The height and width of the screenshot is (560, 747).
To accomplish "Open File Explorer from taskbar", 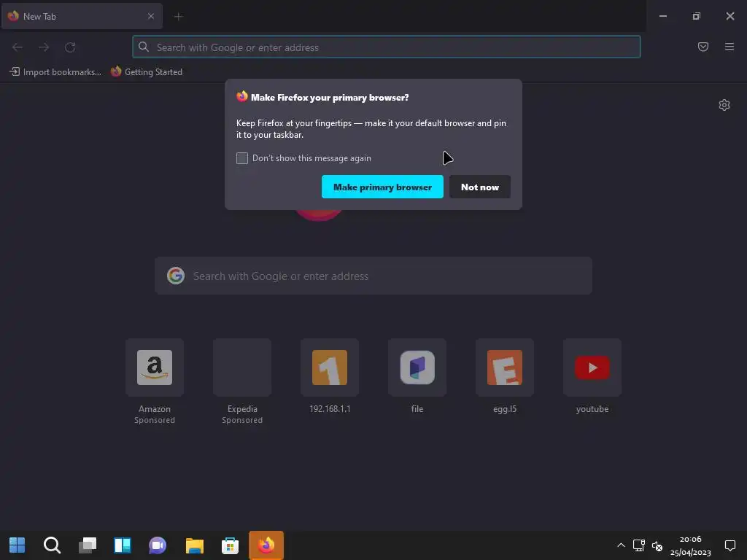I will point(194,545).
